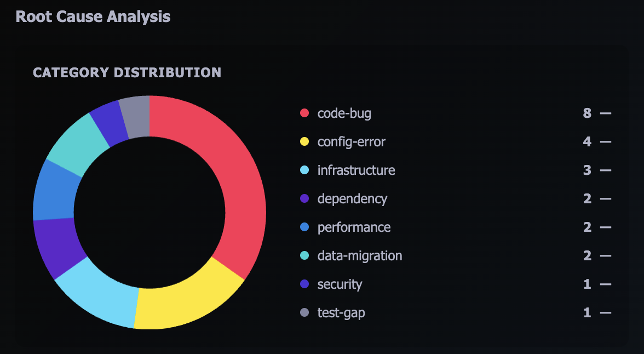The height and width of the screenshot is (354, 644).
Task: Click the dependency legend label
Action: (x=352, y=199)
